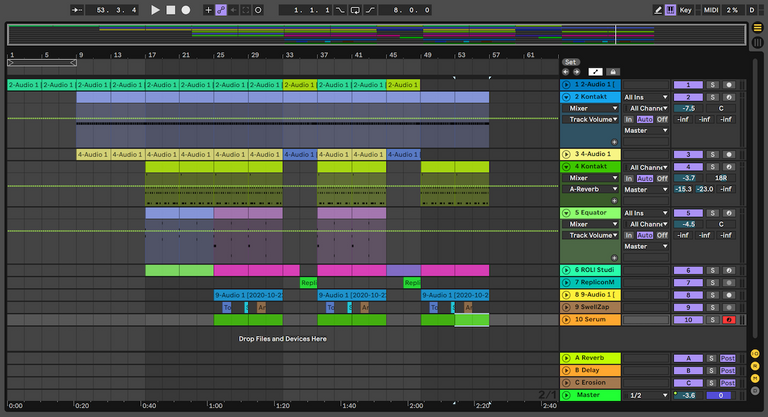Adjust Master volume field -3.6
768x417 pixels.
point(688,395)
